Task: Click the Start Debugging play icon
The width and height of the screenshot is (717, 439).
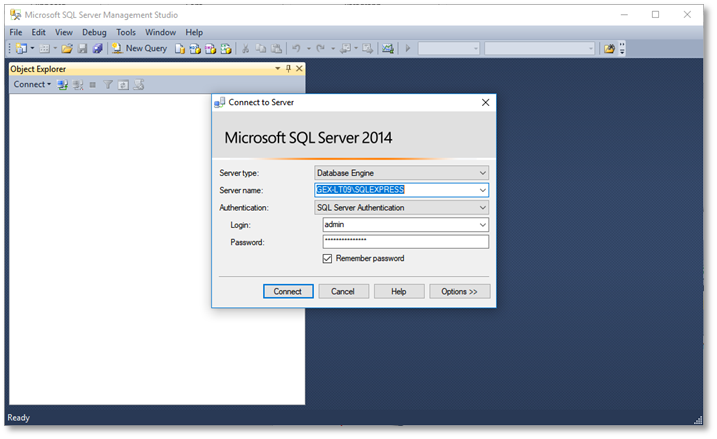Action: [x=408, y=48]
